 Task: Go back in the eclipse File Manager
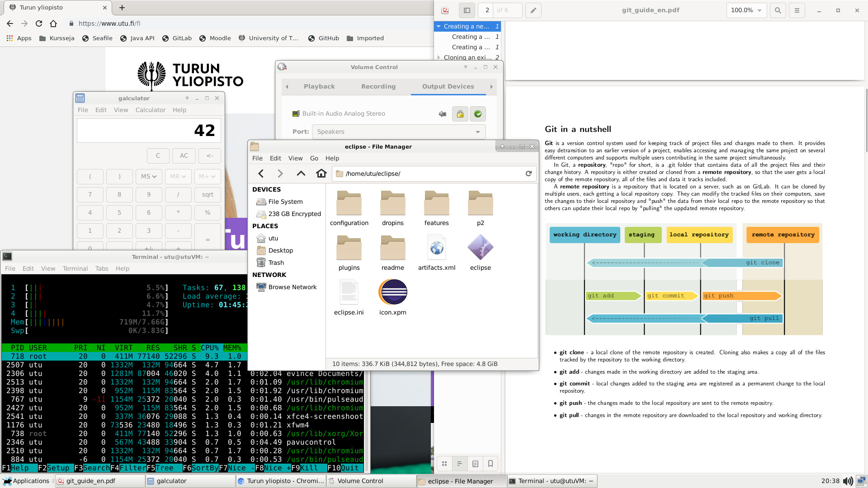coord(261,174)
